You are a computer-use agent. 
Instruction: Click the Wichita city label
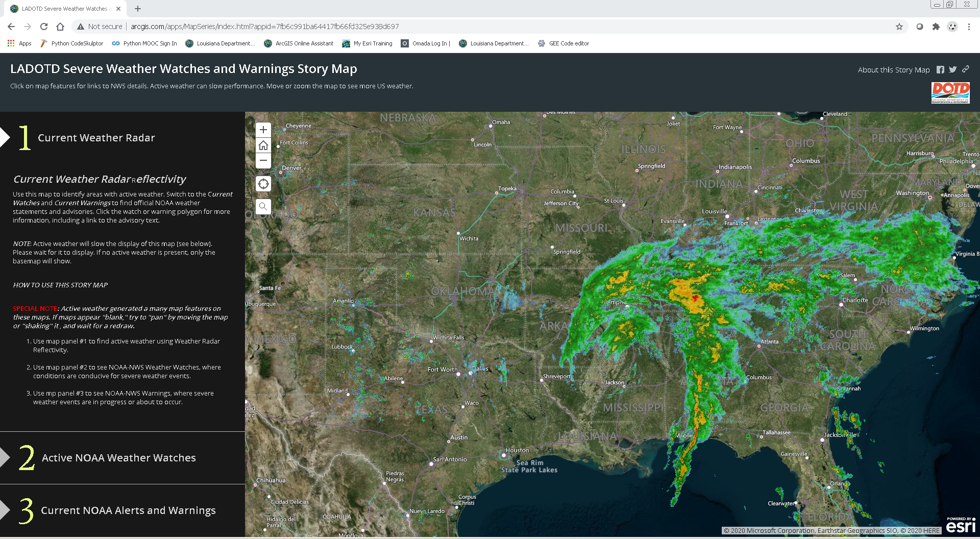[469, 238]
